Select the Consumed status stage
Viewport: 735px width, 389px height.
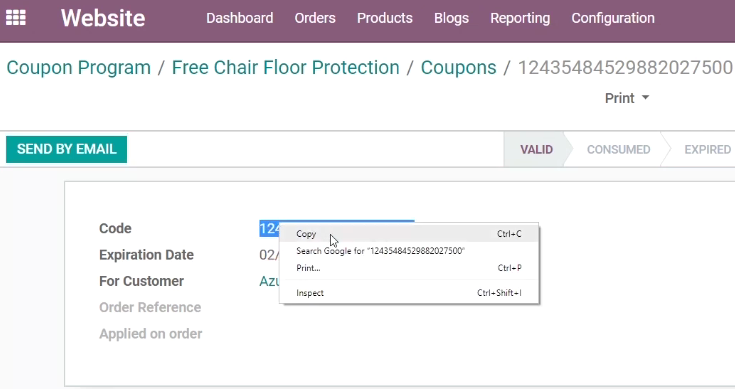618,150
